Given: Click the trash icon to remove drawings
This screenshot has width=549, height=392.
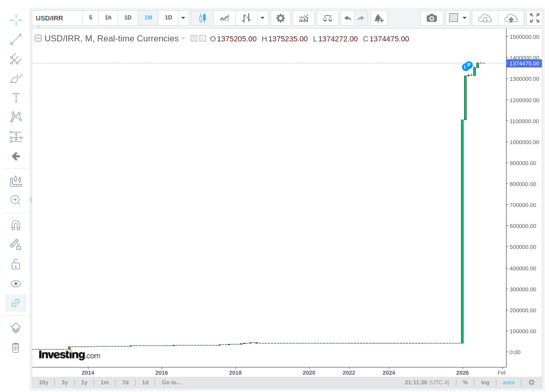Looking at the screenshot, I should (x=16, y=348).
